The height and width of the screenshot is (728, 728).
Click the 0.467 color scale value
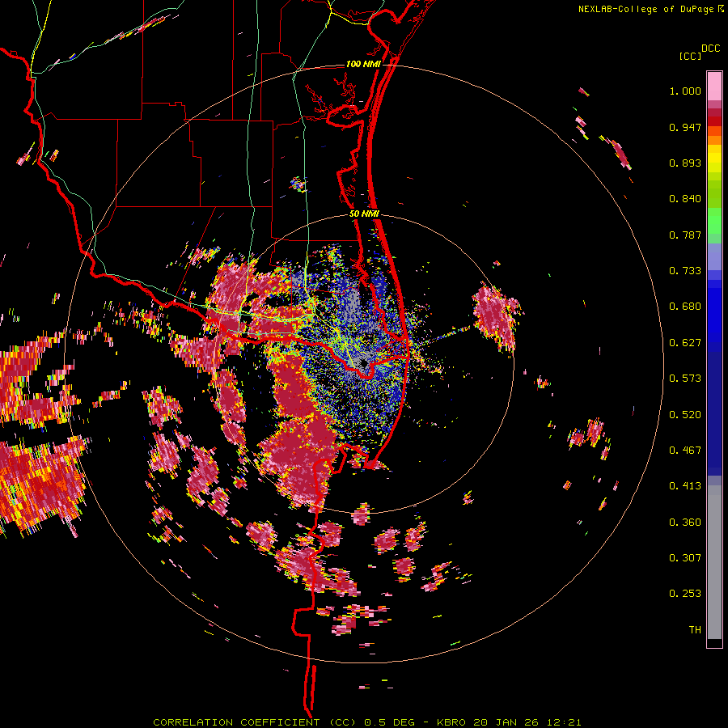(x=685, y=451)
